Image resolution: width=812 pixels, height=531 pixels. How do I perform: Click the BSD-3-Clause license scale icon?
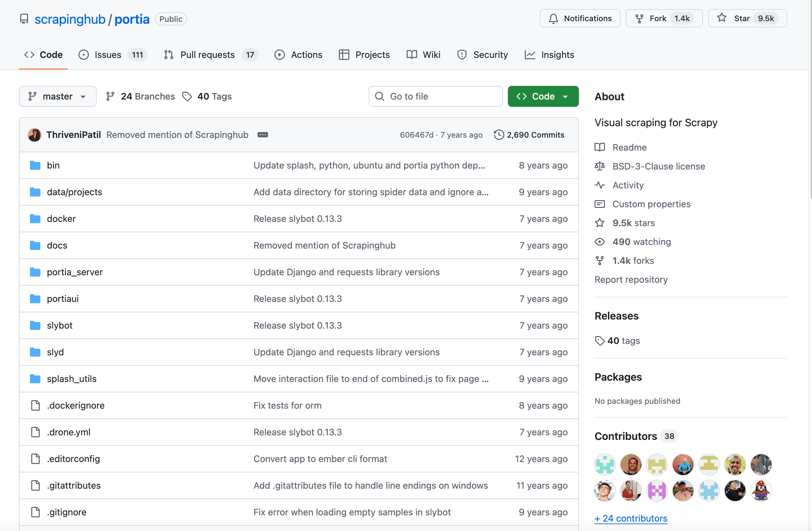tap(599, 166)
